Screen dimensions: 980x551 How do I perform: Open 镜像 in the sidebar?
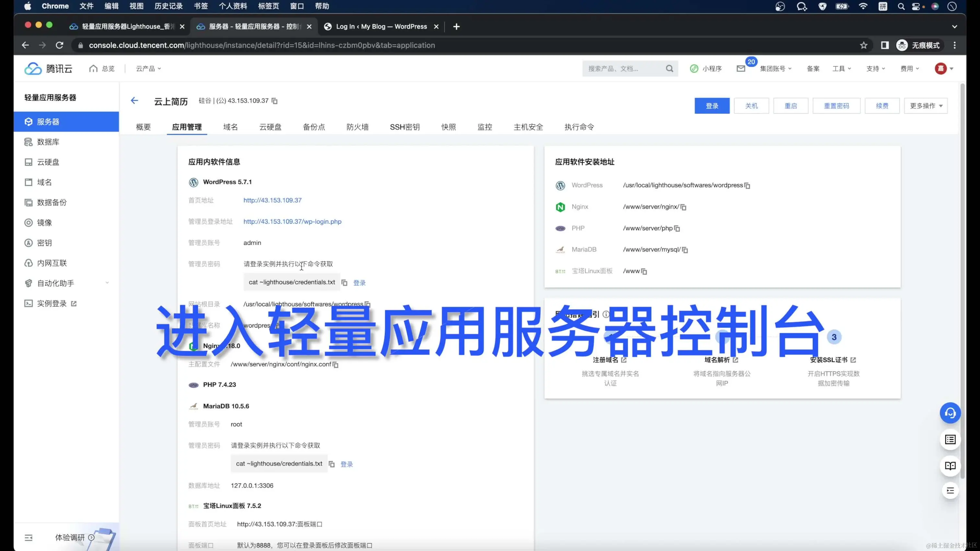coord(44,223)
